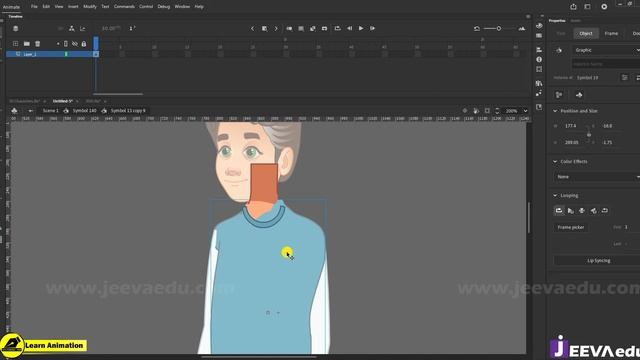The image size is (640, 360).
Task: Click the Lip Syncing button
Action: [x=598, y=260]
